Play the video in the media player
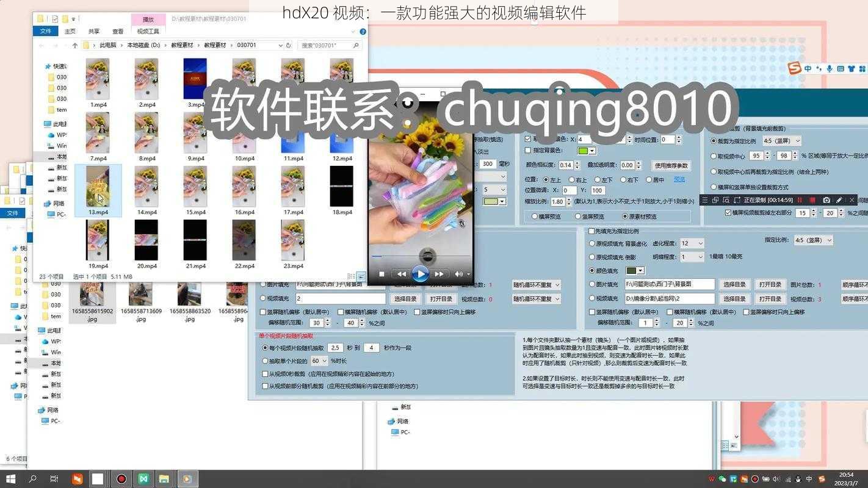Screen dimensions: 868x488 (420, 274)
